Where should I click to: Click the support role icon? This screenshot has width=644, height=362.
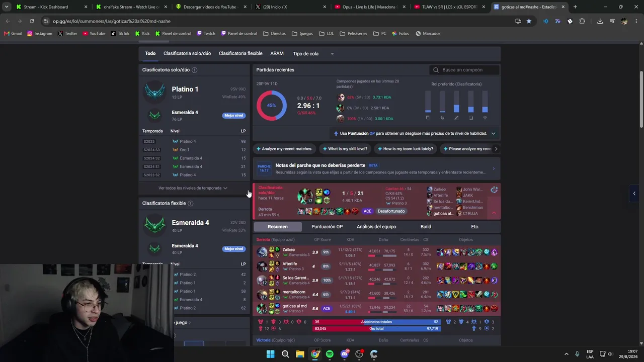click(x=485, y=118)
